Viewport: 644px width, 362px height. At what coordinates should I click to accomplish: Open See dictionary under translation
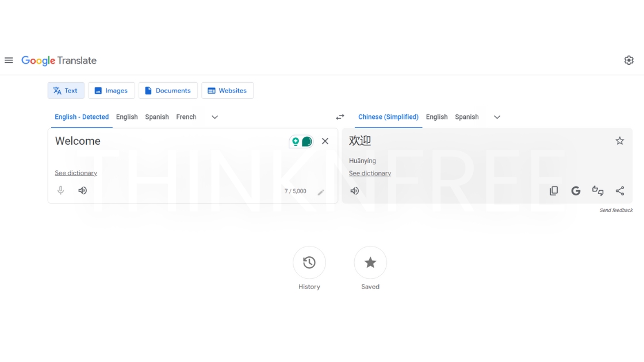pos(370,173)
